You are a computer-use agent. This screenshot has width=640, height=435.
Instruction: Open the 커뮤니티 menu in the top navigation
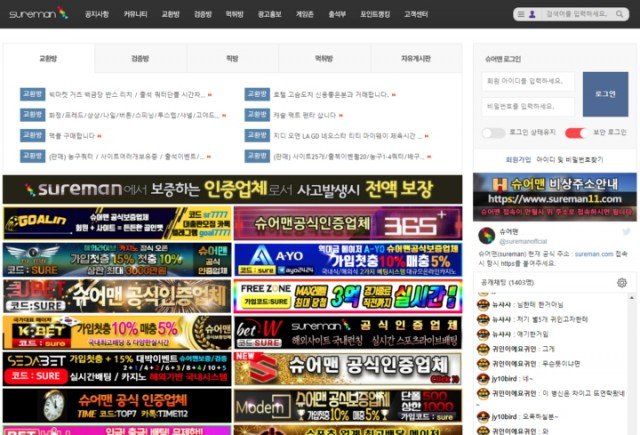pyautogui.click(x=136, y=14)
